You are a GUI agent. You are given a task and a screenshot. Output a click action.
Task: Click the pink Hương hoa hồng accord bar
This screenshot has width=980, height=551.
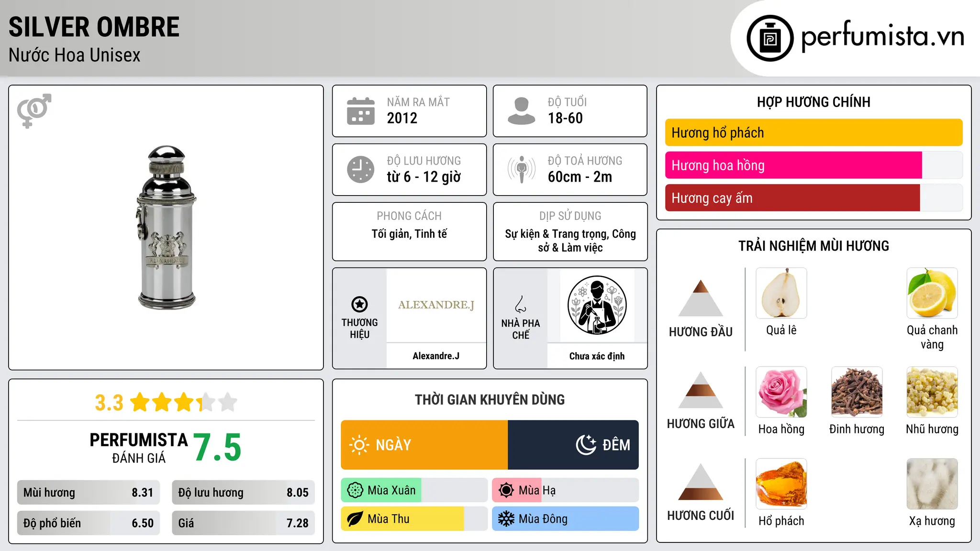tap(793, 165)
